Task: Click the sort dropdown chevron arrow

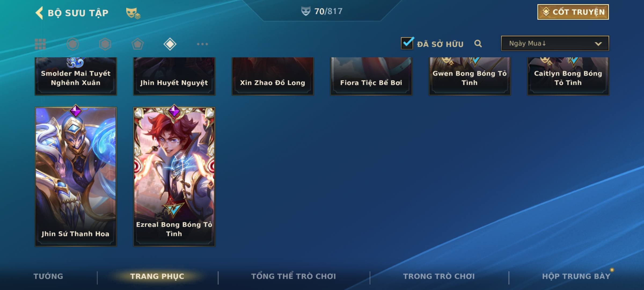Action: [598, 44]
